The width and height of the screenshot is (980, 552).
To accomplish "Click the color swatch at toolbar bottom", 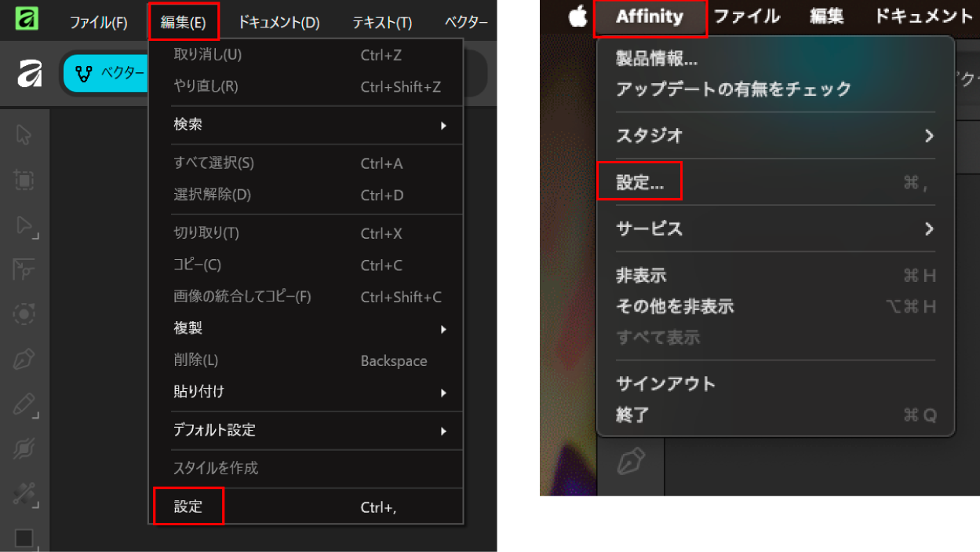I will 24,538.
